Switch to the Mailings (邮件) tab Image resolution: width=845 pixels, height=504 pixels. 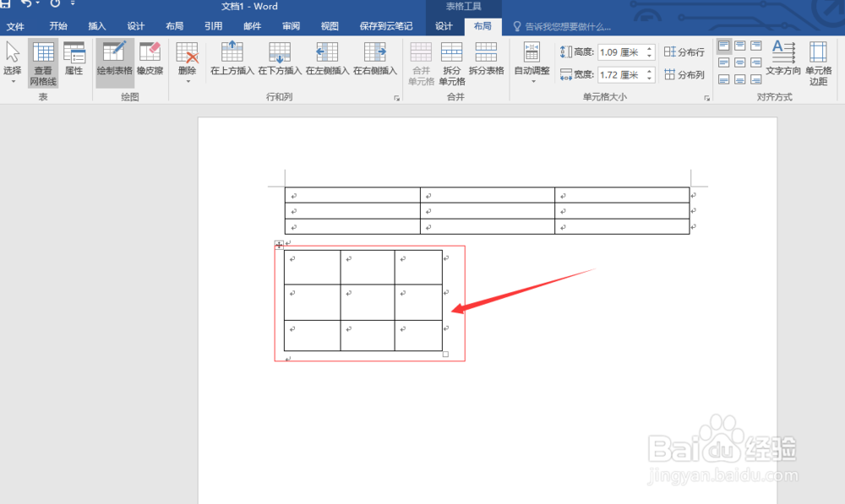[x=252, y=26]
